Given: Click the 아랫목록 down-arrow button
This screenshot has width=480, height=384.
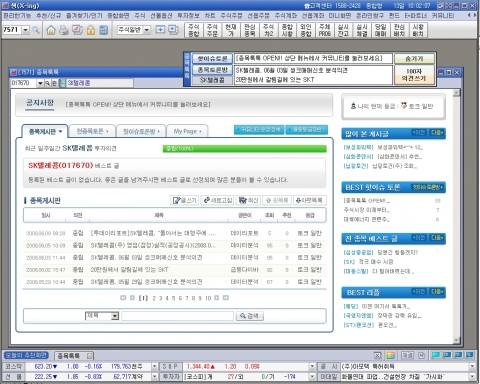Looking at the screenshot, I should tap(310, 200).
